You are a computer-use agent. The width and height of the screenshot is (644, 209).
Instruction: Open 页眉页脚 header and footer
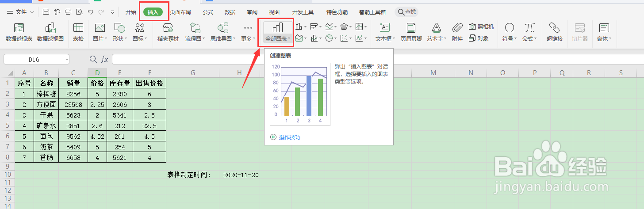tap(411, 32)
